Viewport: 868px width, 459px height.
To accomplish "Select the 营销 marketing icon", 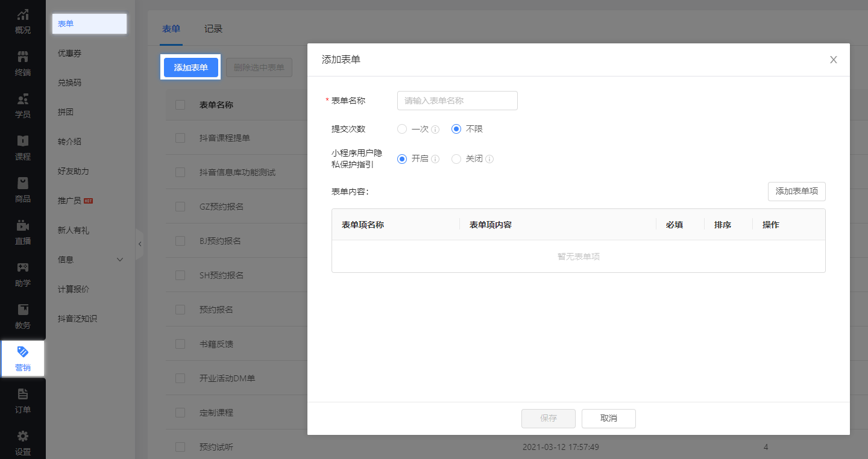I will (x=23, y=352).
